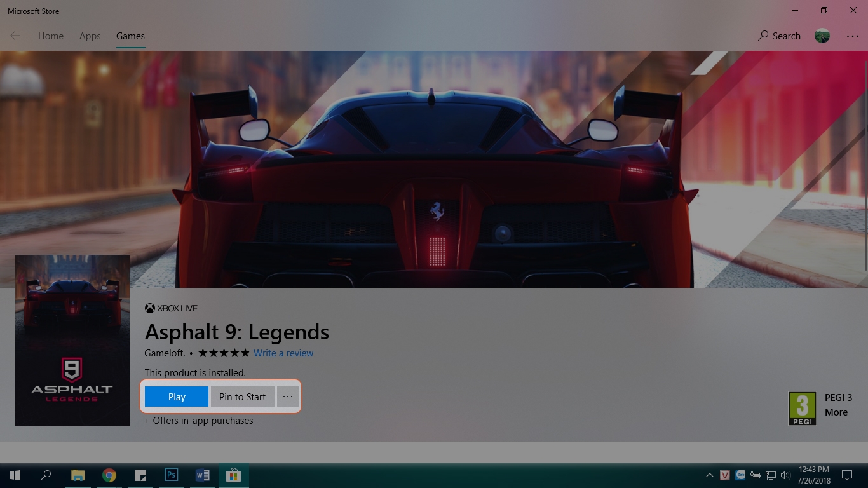Open the Home tab
The width and height of the screenshot is (868, 488).
pyautogui.click(x=51, y=36)
